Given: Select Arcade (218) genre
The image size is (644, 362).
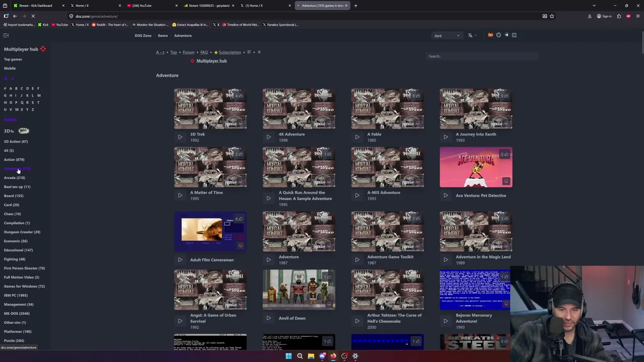Looking at the screenshot, I should tap(15, 177).
